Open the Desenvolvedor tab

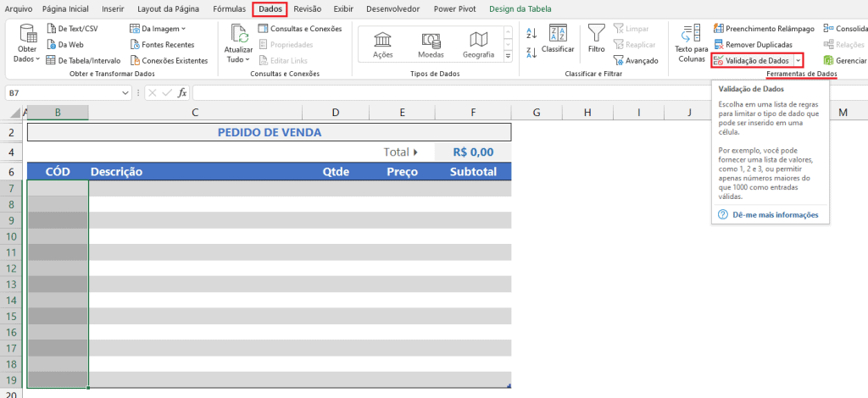pyautogui.click(x=393, y=8)
